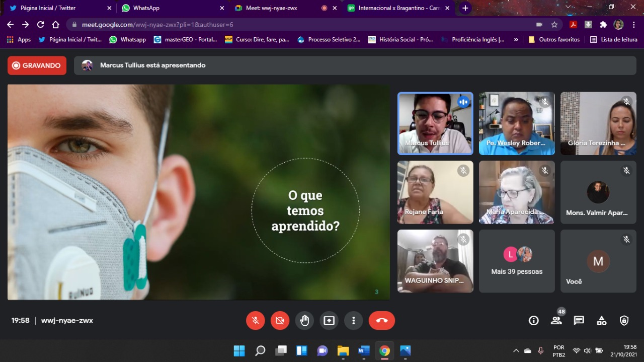Raise hand in the meeting
This screenshot has height=362, width=644.
click(304, 320)
